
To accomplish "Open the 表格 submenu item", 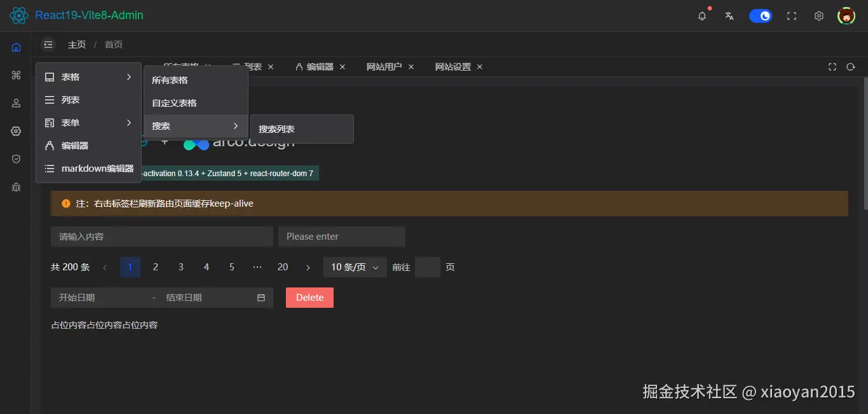I will 88,77.
